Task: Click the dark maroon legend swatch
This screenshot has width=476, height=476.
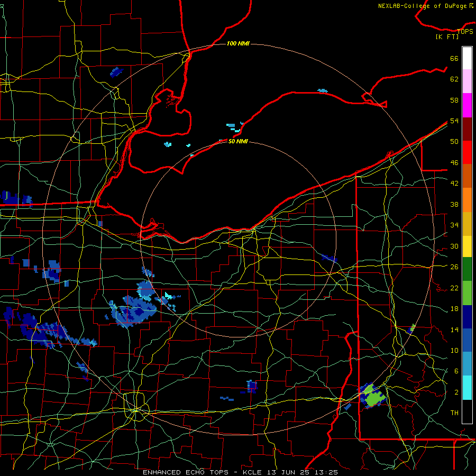Action: [467, 129]
